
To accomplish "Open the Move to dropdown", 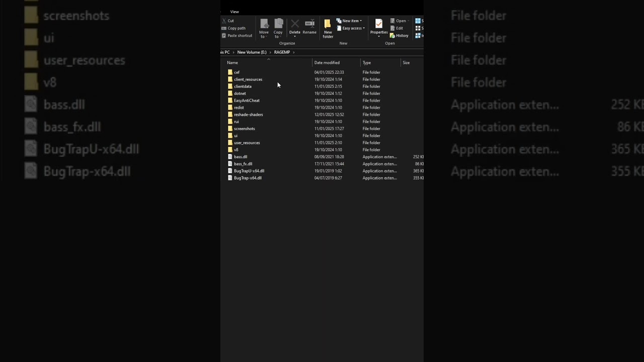I will (x=264, y=29).
